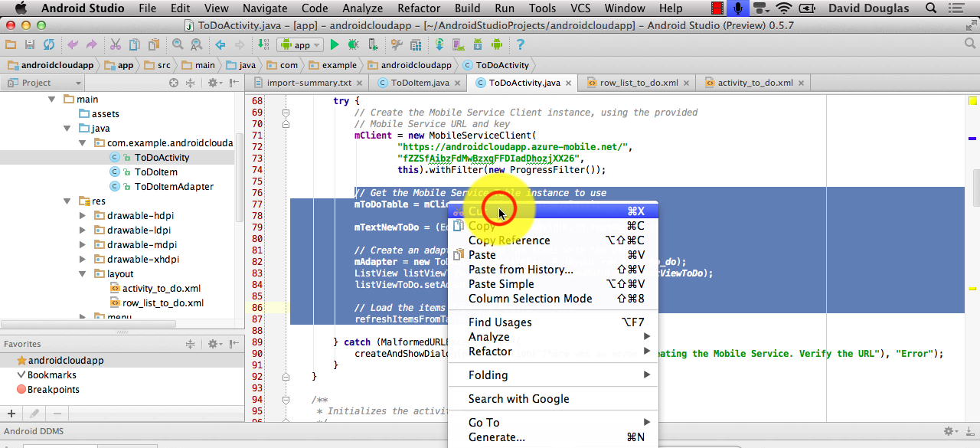The width and height of the screenshot is (980, 448).
Task: Open activity_to_do.xml in the project tree
Action: click(x=161, y=289)
